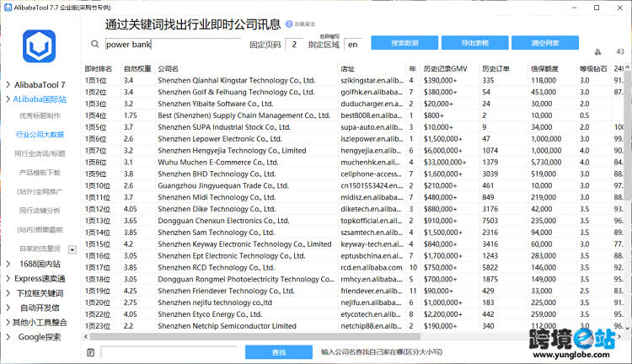Screen dimensions: 632x364
Task: Open 同行店铺分析 in the sidebar
Action: [40, 211]
